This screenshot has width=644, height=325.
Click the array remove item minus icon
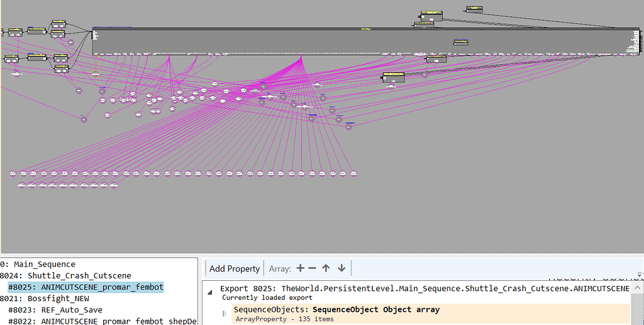313,268
